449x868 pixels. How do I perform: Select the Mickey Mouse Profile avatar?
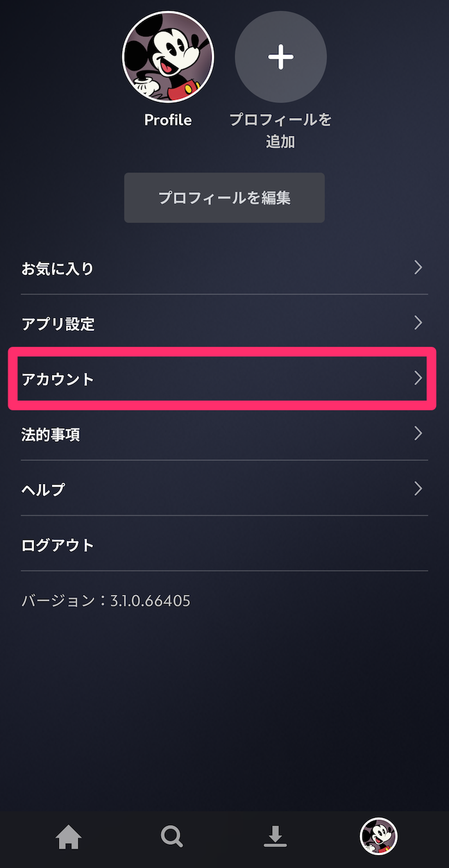point(168,57)
